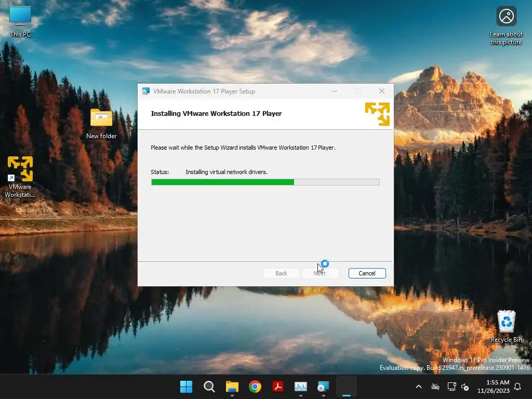Click the disabled Back button

281,273
